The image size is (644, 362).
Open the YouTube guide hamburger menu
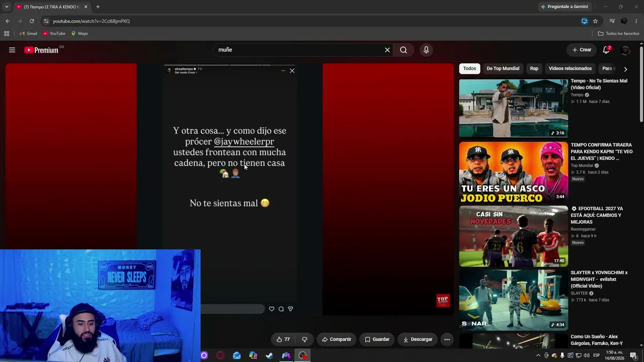12,50
